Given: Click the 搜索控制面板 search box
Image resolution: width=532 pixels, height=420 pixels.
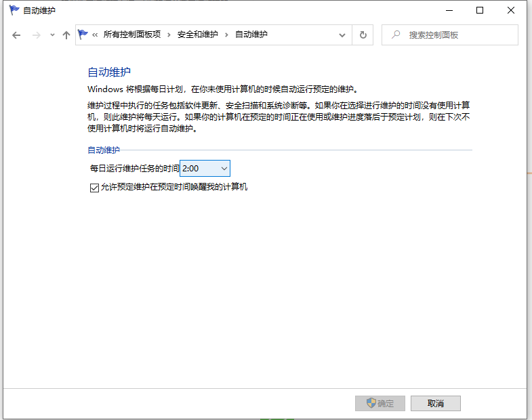Looking at the screenshot, I should 450,35.
